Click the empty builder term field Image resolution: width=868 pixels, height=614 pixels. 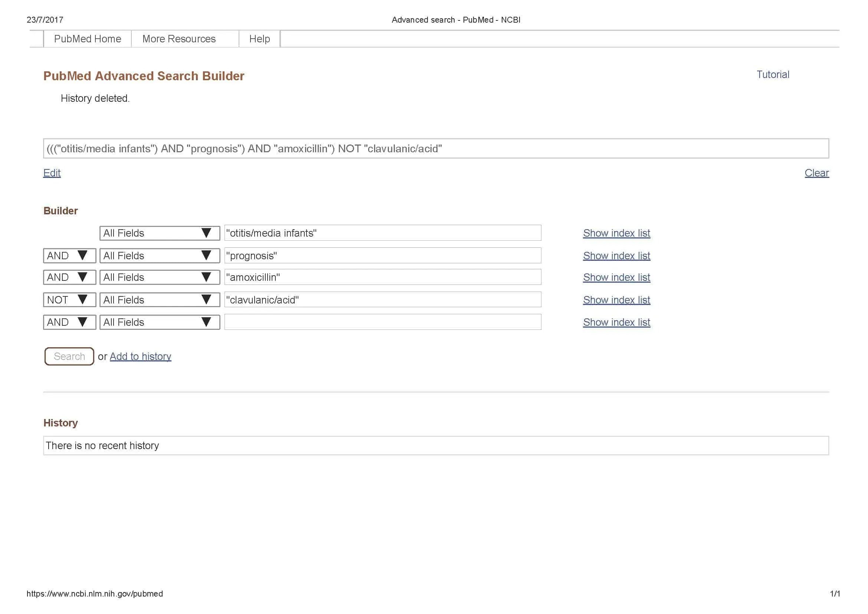coord(382,322)
